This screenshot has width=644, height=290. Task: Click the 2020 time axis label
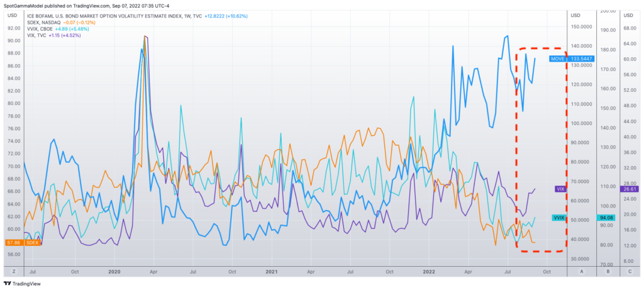tap(114, 272)
